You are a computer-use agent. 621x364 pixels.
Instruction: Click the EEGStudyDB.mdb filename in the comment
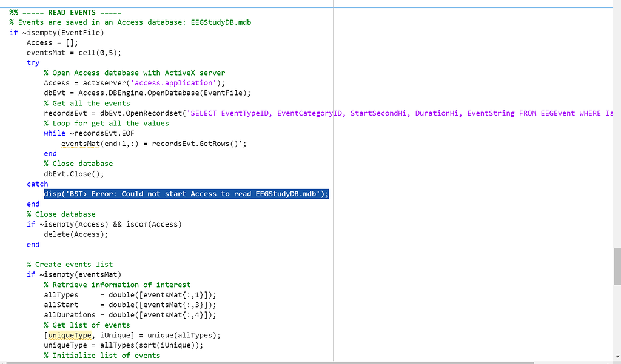click(x=222, y=22)
